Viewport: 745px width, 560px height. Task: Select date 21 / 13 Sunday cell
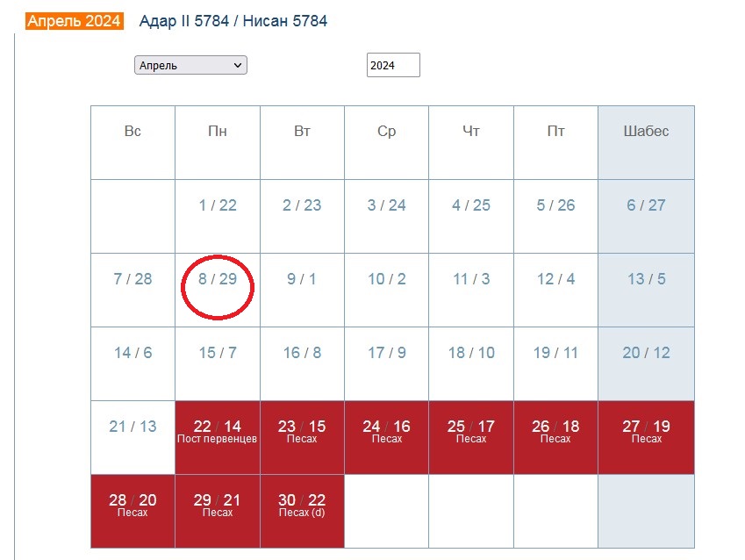(x=133, y=427)
